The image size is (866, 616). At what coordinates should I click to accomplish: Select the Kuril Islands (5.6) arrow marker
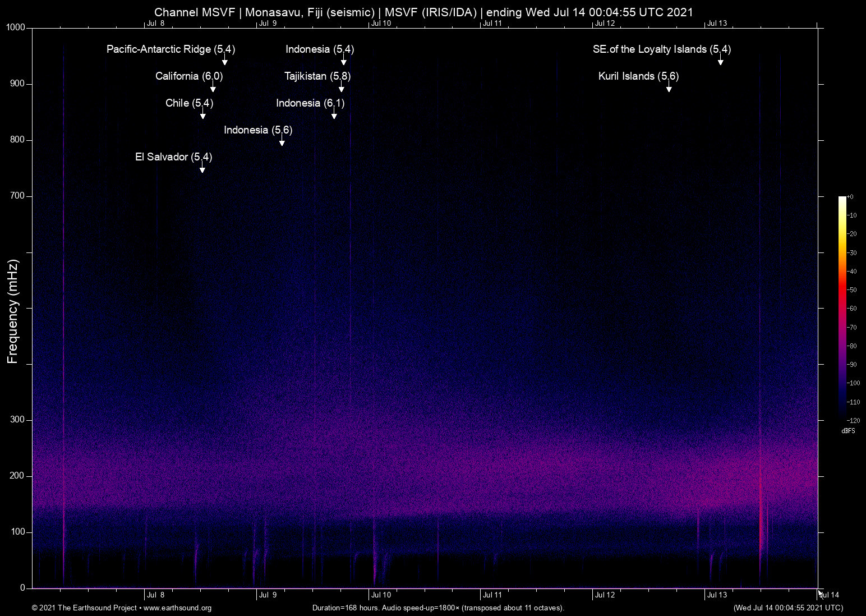click(669, 87)
